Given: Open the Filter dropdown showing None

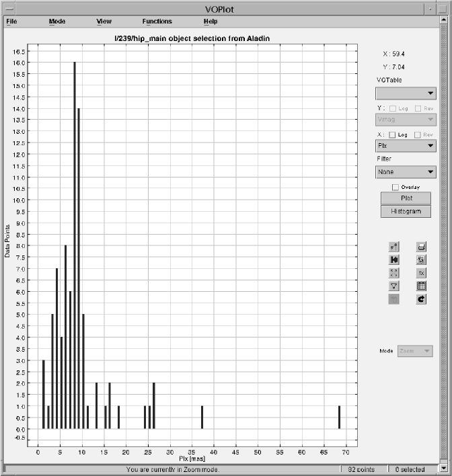Looking at the screenshot, I should [x=406, y=172].
